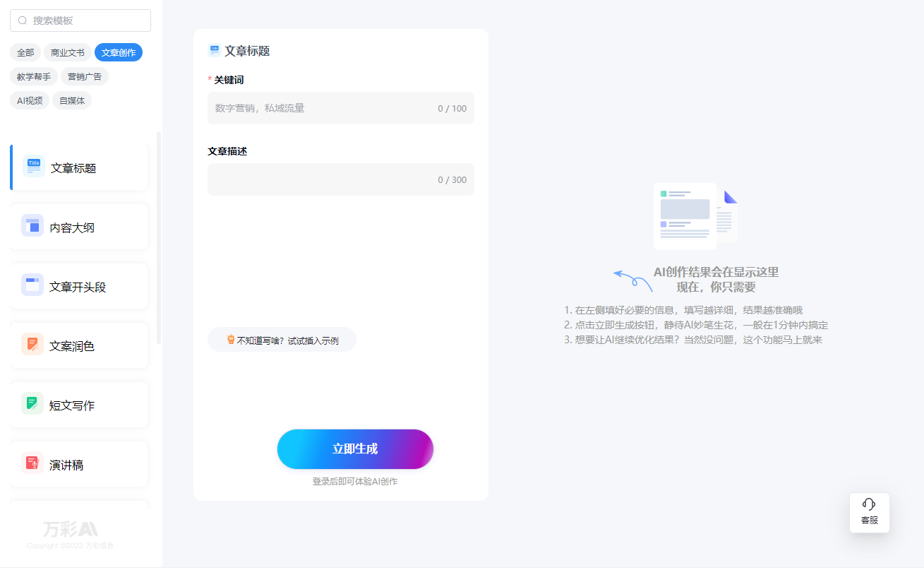Click the lightbulb hint icon
The height and width of the screenshot is (570, 924).
pos(230,340)
